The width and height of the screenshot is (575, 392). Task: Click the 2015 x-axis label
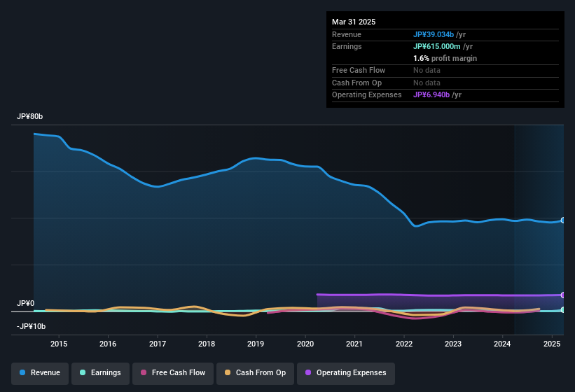[x=59, y=344]
